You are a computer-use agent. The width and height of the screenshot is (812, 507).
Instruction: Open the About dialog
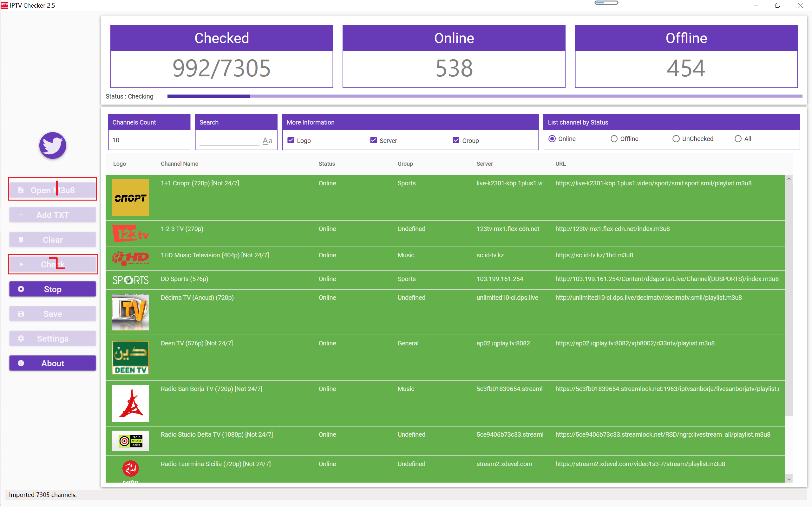point(53,363)
